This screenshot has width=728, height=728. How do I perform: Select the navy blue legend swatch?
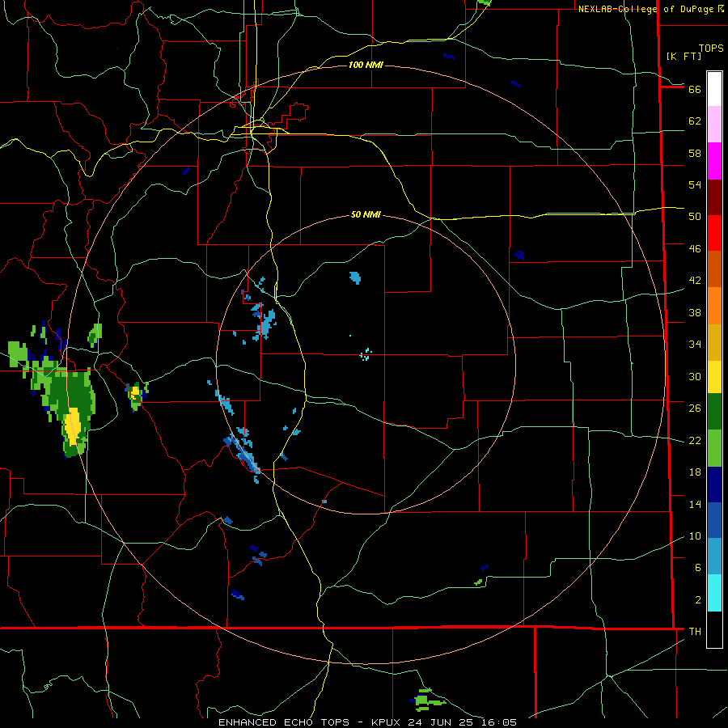714,485
